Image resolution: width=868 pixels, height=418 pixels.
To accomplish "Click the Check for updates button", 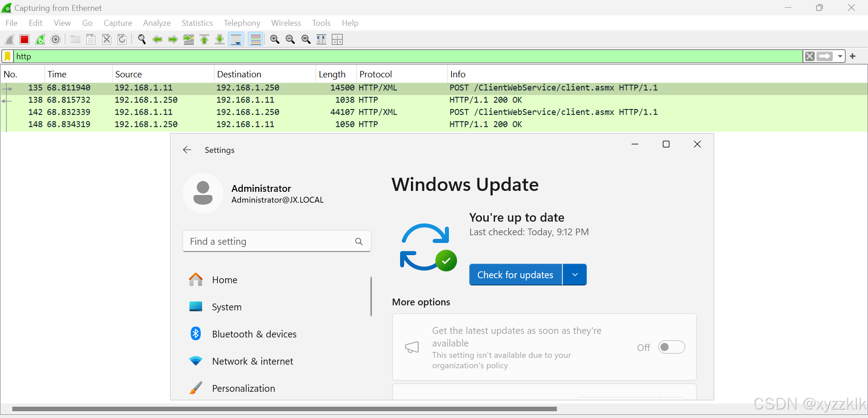I will click(x=515, y=275).
